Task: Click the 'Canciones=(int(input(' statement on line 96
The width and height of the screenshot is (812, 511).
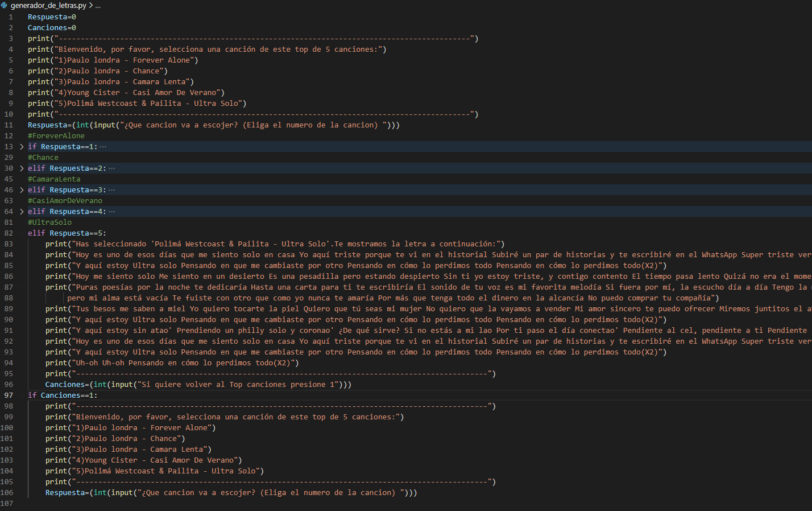Action: click(x=198, y=385)
